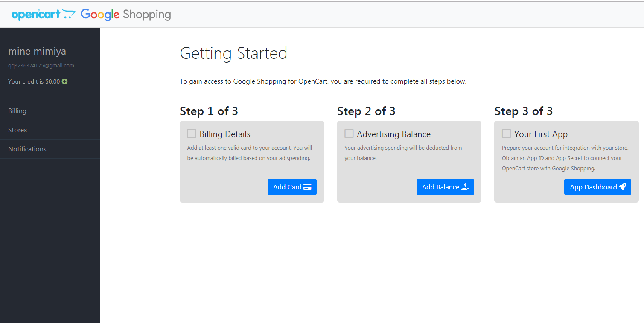Click the hand-coin icon on Add Balance
The width and height of the screenshot is (644, 323).
[465, 187]
